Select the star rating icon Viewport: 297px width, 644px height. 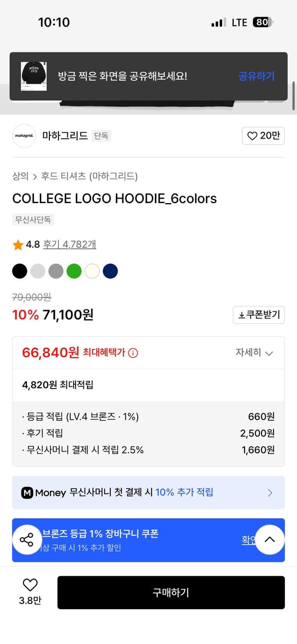pos(18,245)
